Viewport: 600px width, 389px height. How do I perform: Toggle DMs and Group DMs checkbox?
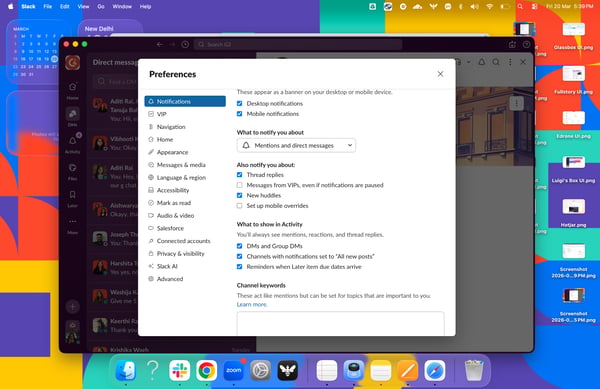[240, 246]
